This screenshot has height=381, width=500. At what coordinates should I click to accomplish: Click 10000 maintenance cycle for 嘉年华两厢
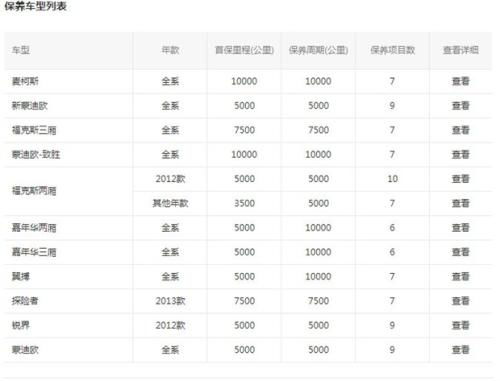pos(318,228)
